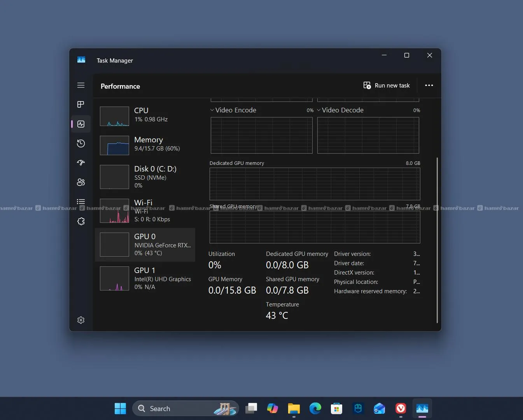Go to the Processes page icon
Viewport: 523px width, 420px height.
(x=81, y=104)
